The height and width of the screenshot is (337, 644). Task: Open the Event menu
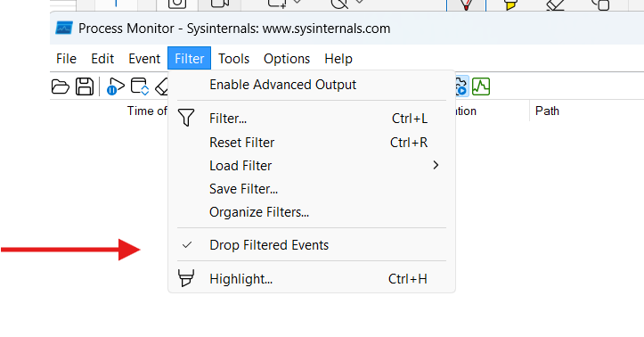click(144, 59)
